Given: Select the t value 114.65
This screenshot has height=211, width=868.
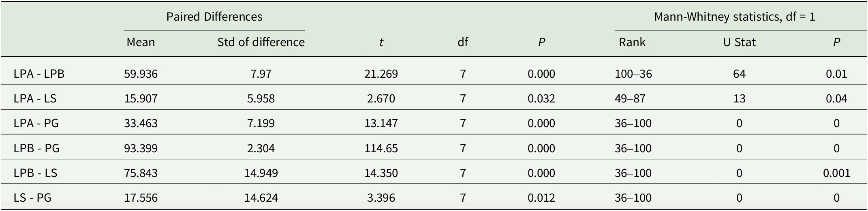Looking at the screenshot, I should point(381,148).
